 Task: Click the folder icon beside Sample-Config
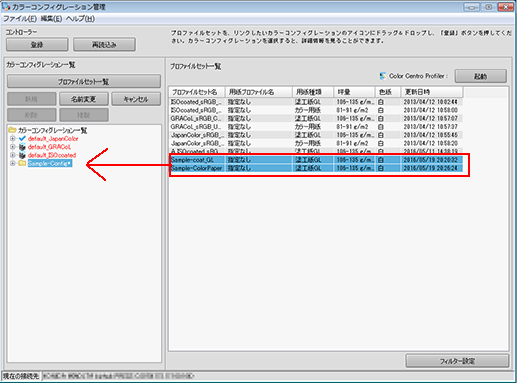pos(22,163)
